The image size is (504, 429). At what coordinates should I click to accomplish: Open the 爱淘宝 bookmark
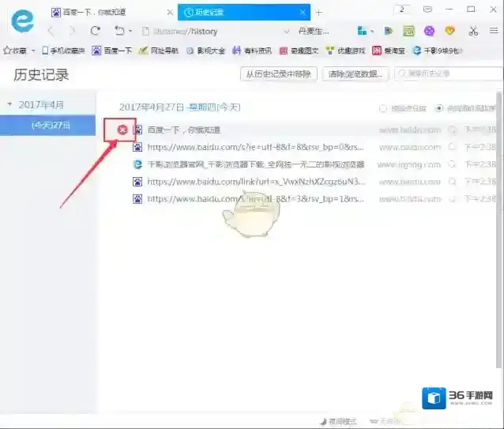(x=389, y=51)
